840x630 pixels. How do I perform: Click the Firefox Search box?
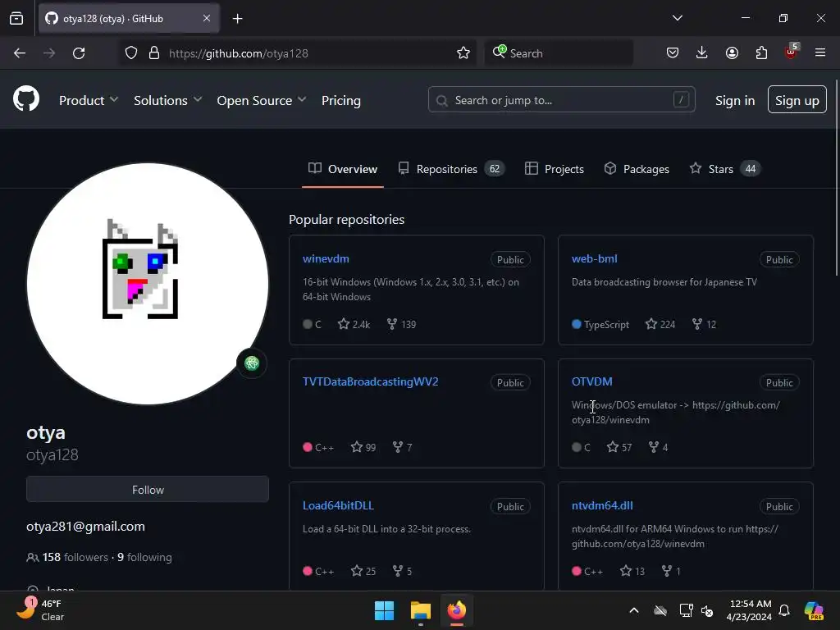click(x=559, y=53)
